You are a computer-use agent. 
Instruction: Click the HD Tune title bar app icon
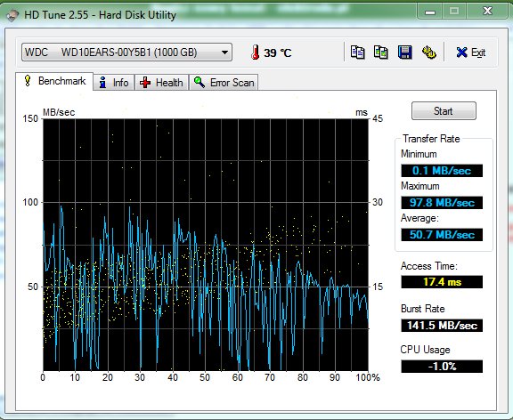click(x=12, y=15)
